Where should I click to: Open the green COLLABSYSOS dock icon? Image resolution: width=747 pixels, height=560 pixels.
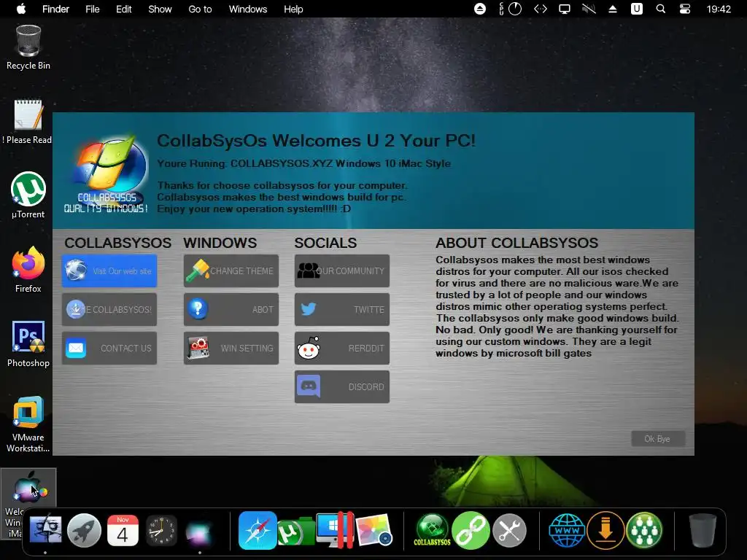tap(432, 530)
